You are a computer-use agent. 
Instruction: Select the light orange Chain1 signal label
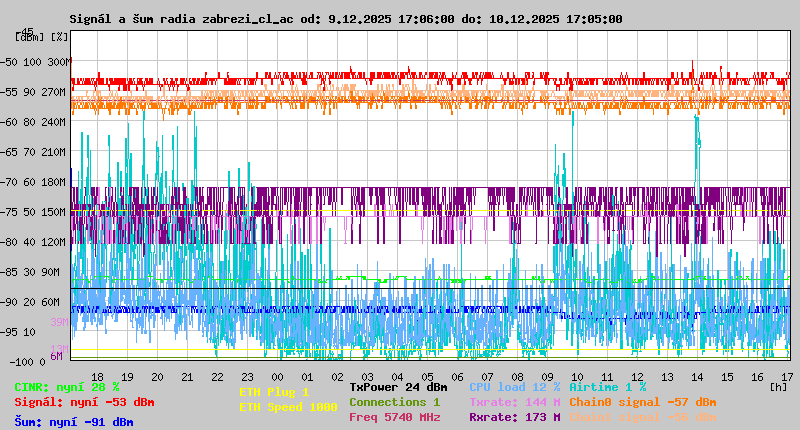(x=642, y=417)
